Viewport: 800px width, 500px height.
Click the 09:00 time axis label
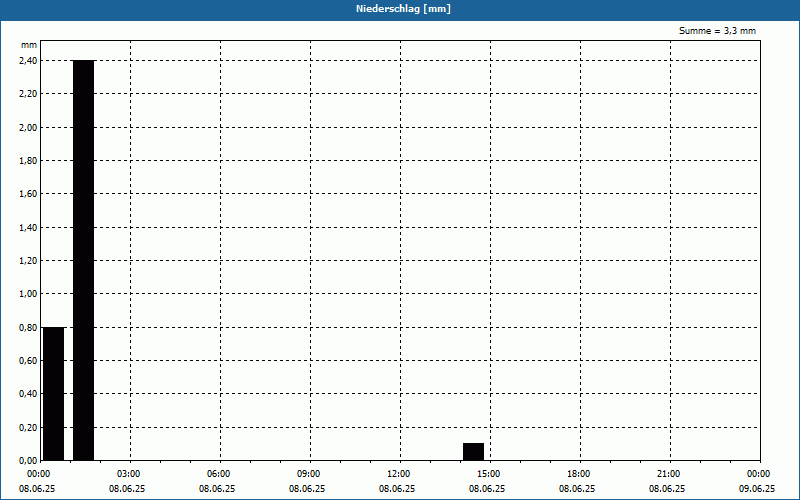pyautogui.click(x=309, y=474)
